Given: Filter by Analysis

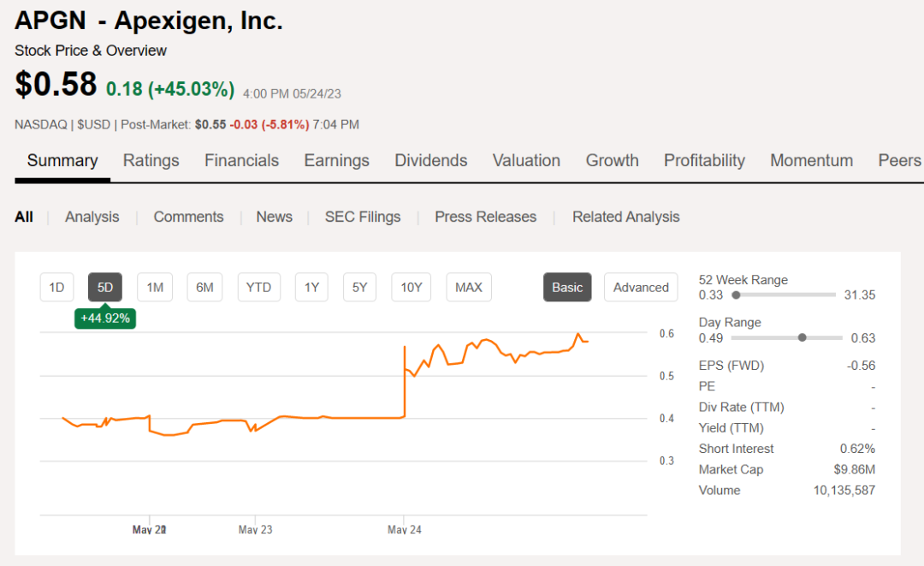Looking at the screenshot, I should [x=92, y=217].
